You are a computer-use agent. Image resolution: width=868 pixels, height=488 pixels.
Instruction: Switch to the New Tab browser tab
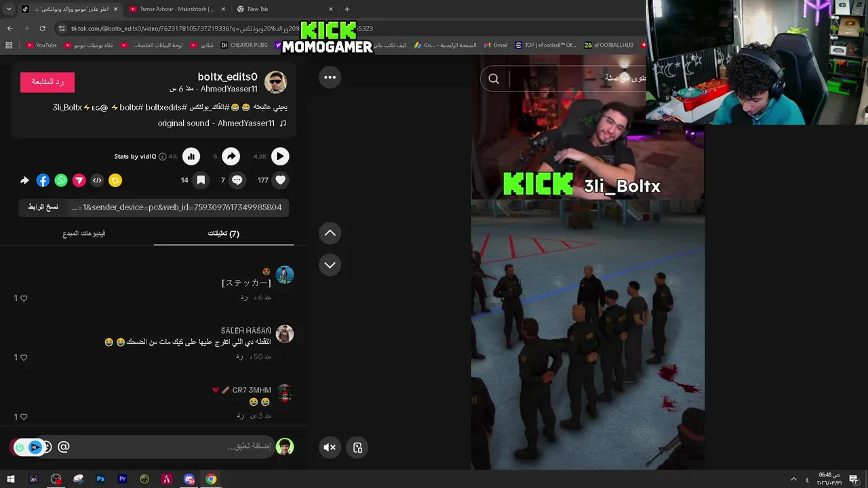point(285,9)
